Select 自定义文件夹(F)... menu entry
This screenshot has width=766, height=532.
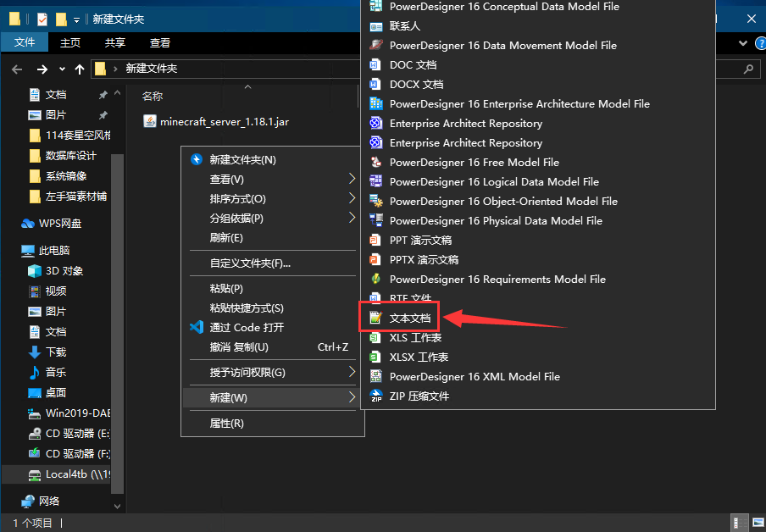(273, 263)
